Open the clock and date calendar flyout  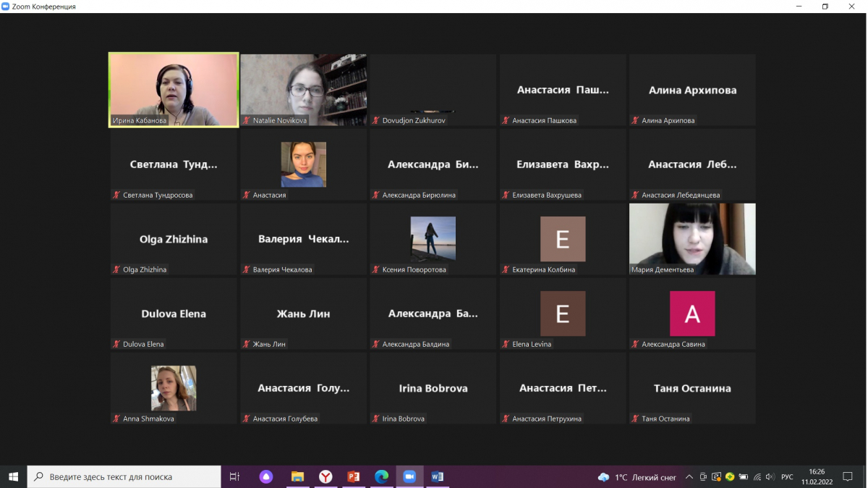[x=817, y=476]
